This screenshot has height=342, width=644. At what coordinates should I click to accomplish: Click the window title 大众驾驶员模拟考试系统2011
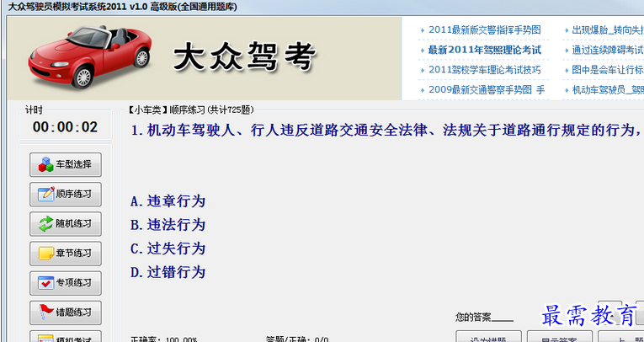(122, 7)
